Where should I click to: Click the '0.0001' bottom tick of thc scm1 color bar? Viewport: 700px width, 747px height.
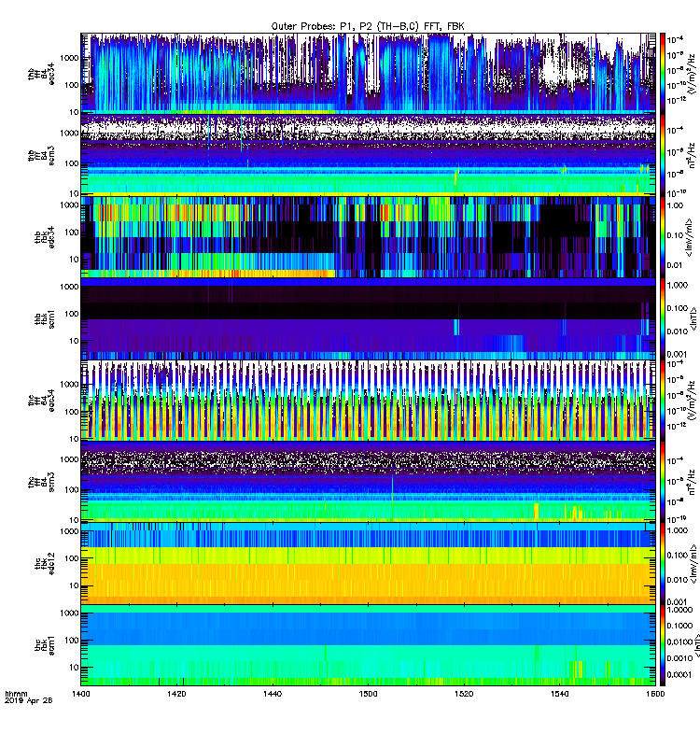679,674
